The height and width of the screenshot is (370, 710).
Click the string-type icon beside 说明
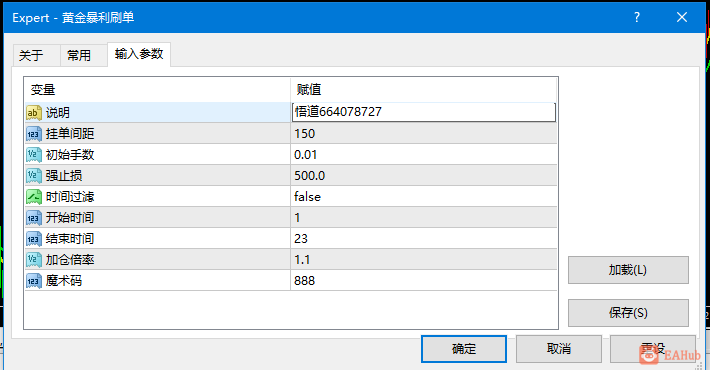(34, 113)
